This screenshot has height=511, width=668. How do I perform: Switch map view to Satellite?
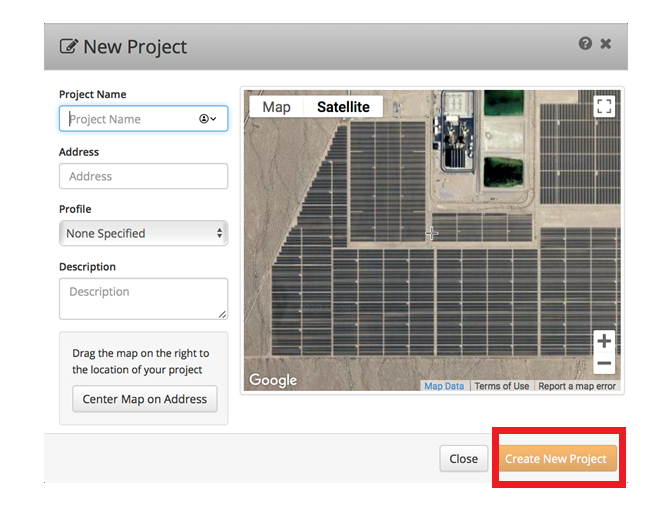343,107
